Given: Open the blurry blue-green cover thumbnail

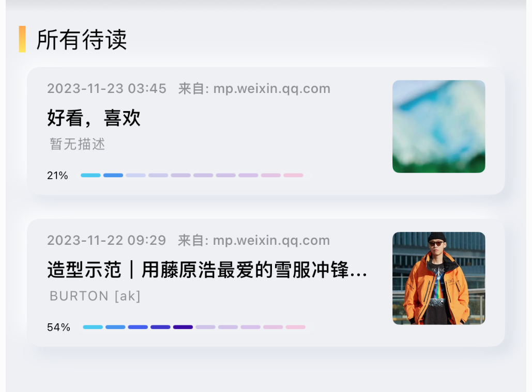Looking at the screenshot, I should [x=439, y=127].
